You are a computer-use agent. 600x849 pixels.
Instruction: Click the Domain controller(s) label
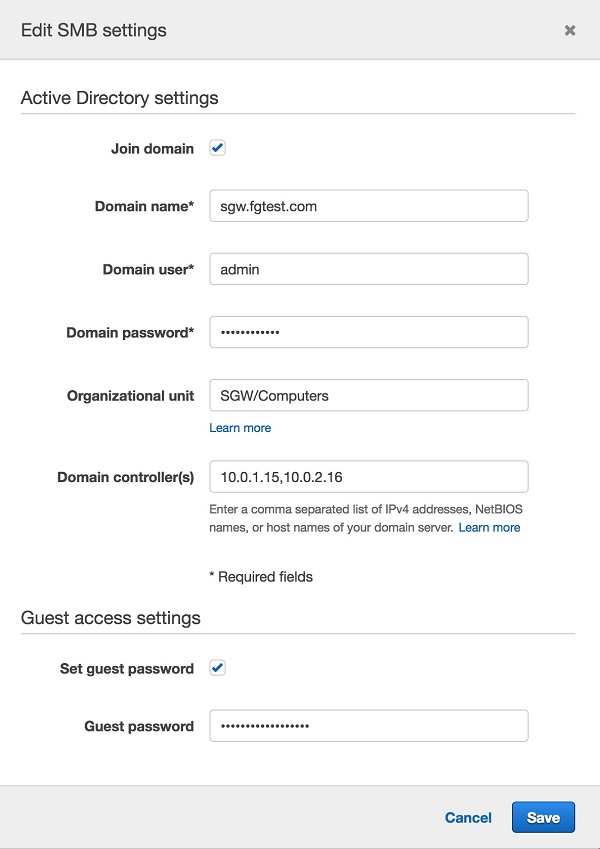click(126, 478)
